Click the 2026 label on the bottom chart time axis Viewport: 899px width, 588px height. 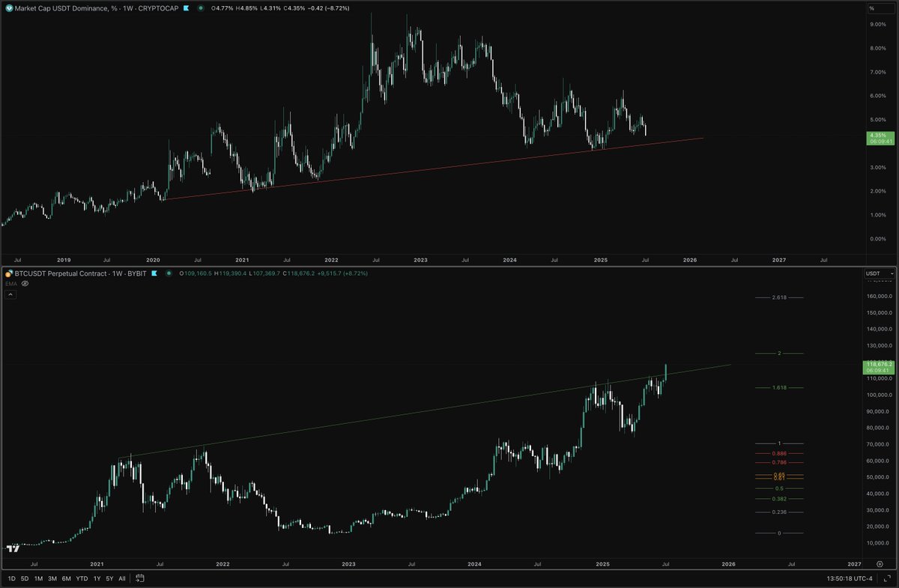coord(727,563)
